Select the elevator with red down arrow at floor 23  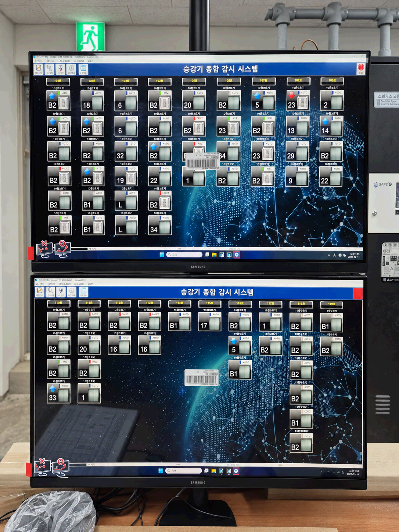(x=298, y=101)
